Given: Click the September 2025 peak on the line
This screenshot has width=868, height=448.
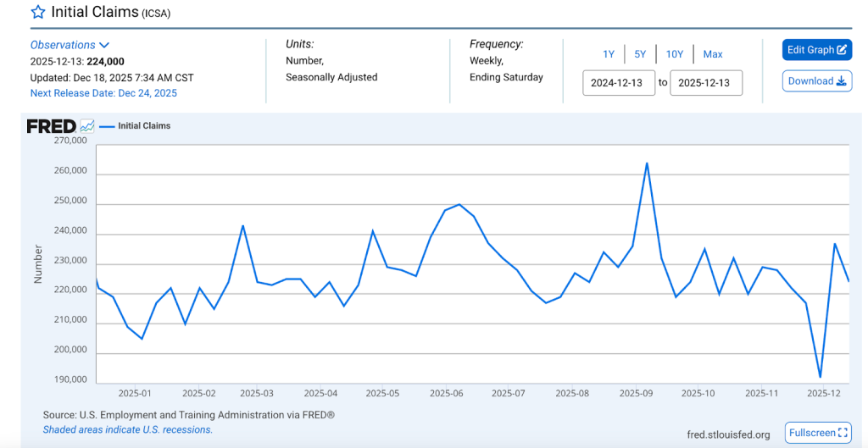Looking at the screenshot, I should 647,163.
